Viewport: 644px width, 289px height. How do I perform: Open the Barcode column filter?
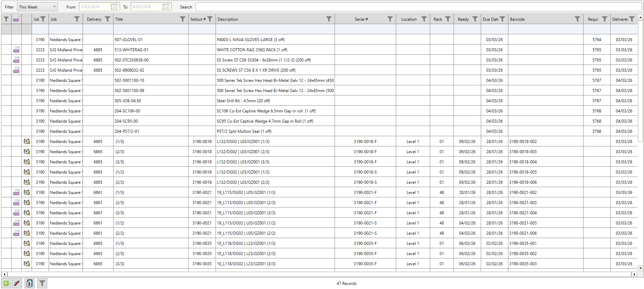pos(577,19)
